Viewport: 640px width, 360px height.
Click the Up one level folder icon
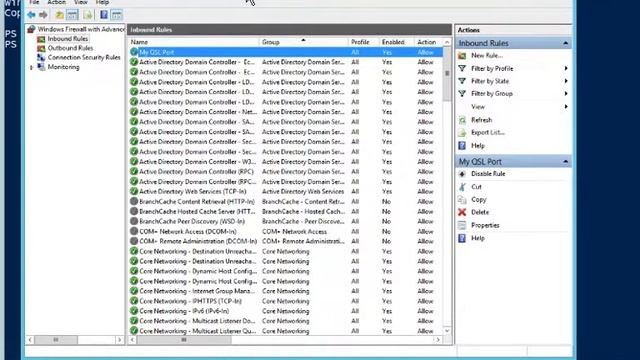click(60, 15)
